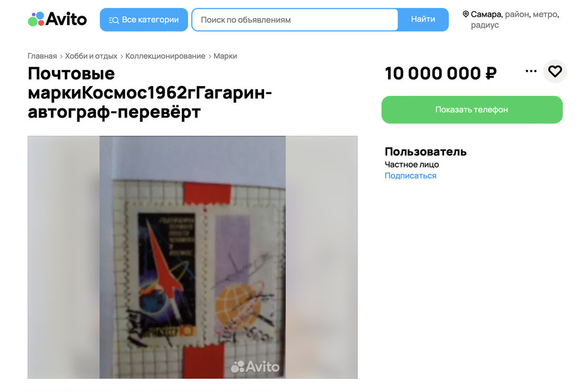Viewport: 588px width, 392px height.
Task: Click the green Показать телефон button
Action: (x=472, y=110)
